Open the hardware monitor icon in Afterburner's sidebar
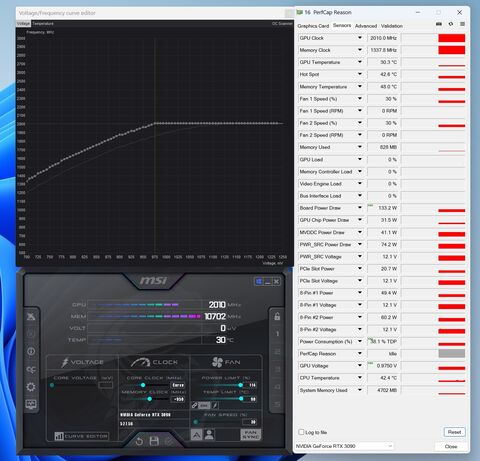The height and width of the screenshot is (461, 480). pyautogui.click(x=31, y=404)
